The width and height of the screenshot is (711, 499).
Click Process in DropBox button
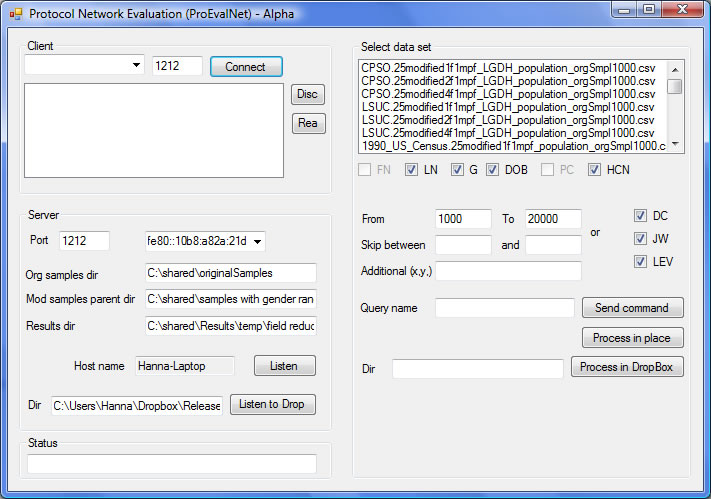point(627,367)
